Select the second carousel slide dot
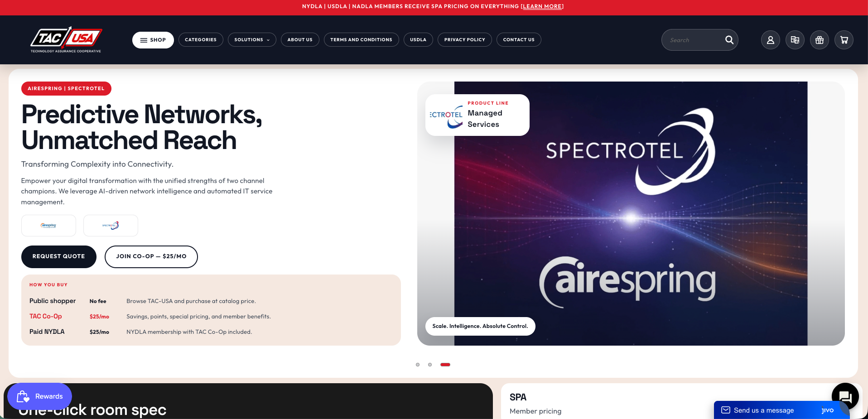The image size is (868, 419). click(430, 365)
